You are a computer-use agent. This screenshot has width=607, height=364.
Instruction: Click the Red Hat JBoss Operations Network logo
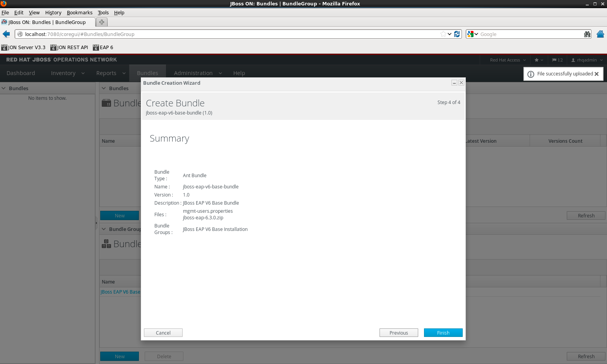[x=62, y=60]
